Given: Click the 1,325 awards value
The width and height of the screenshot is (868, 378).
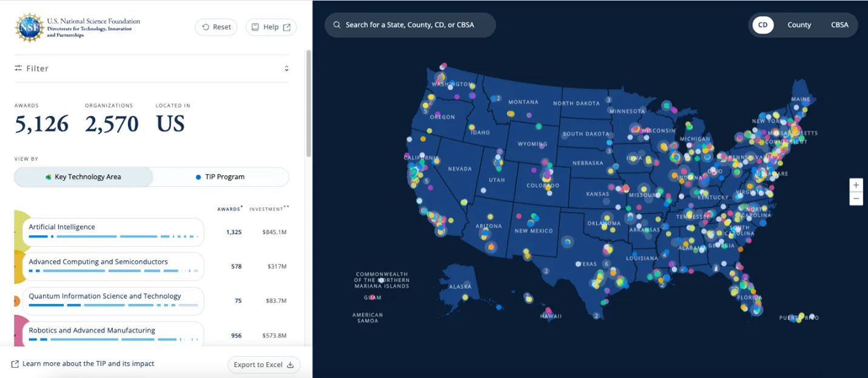Looking at the screenshot, I should point(234,232).
